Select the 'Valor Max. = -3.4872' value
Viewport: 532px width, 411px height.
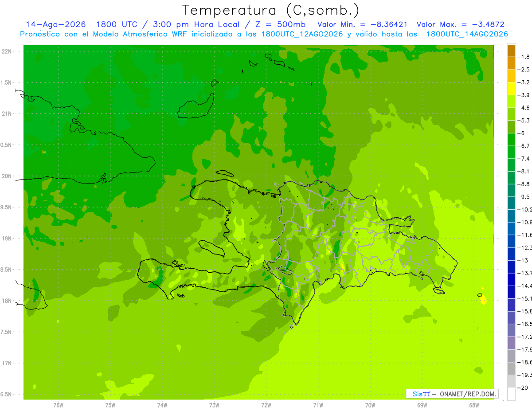click(x=460, y=24)
